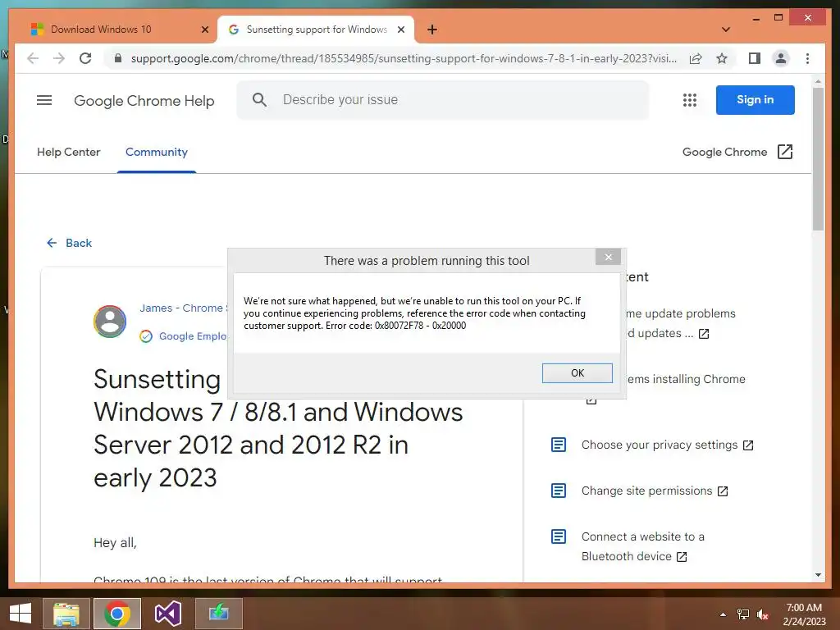This screenshot has width=840, height=630.
Task: Click the author's profile avatar
Action: 110,322
